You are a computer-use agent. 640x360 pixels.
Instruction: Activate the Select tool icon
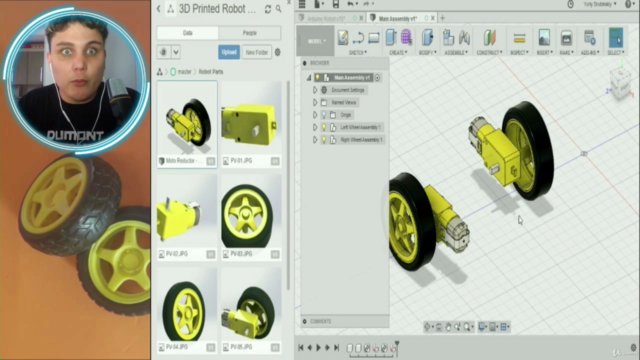[x=616, y=37]
